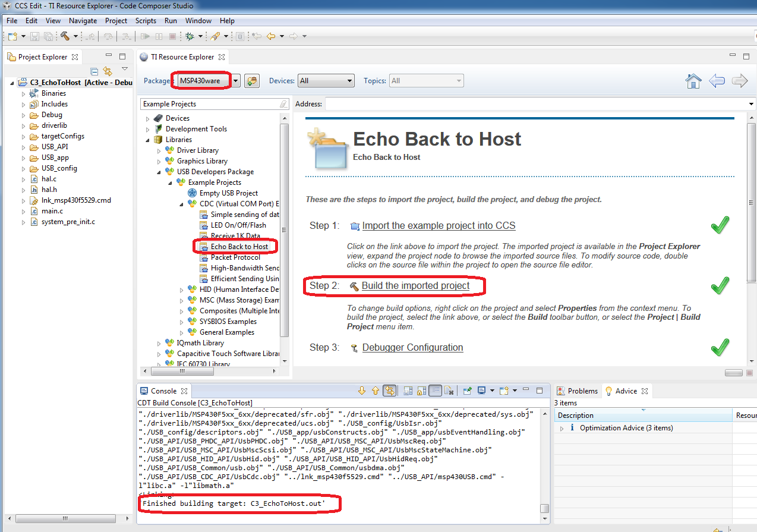
Task: Select Echo Back to Host example
Action: [239, 247]
